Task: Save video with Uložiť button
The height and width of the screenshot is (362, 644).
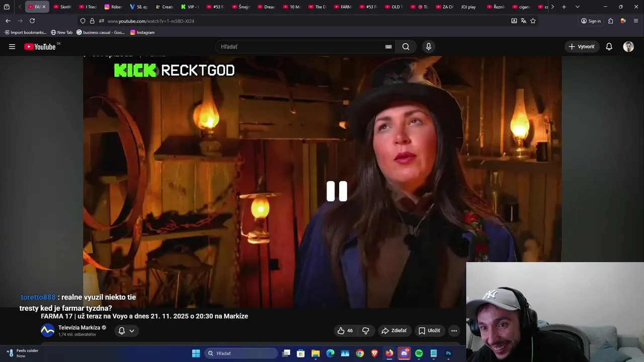Action: coord(429,330)
